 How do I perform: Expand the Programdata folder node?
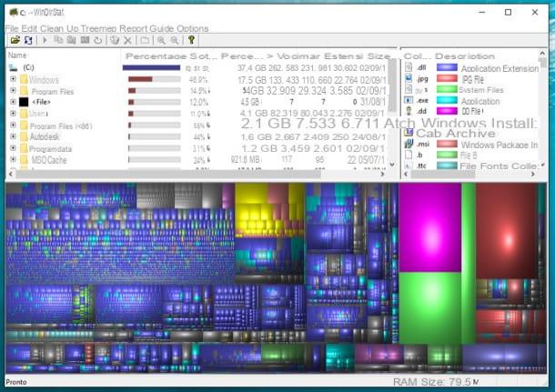coord(13,148)
